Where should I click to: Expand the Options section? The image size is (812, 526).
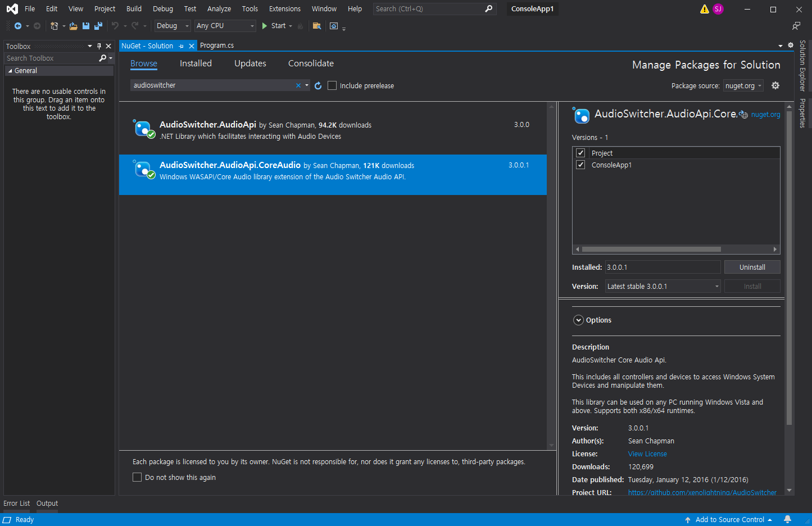click(x=579, y=320)
